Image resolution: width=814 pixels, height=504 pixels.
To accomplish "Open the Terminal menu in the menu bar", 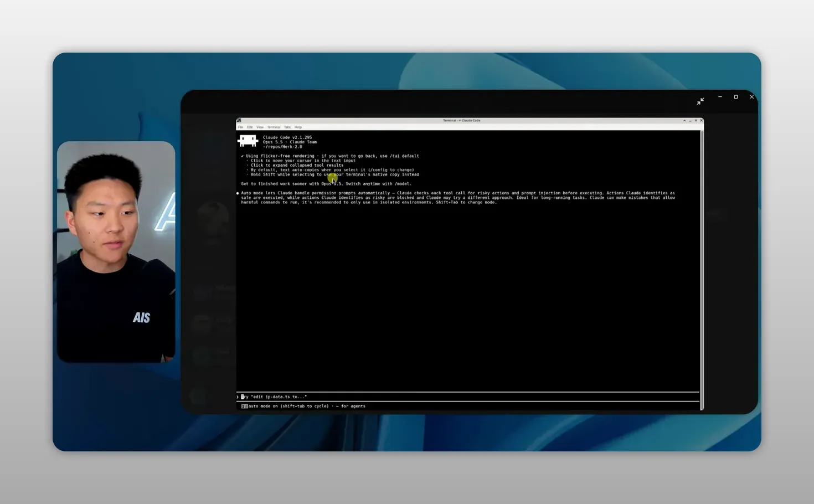I will coord(274,127).
